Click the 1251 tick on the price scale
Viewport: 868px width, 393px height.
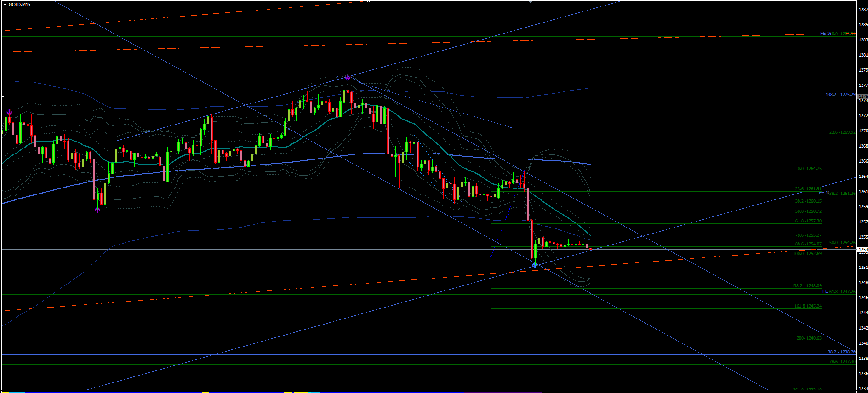(863, 268)
